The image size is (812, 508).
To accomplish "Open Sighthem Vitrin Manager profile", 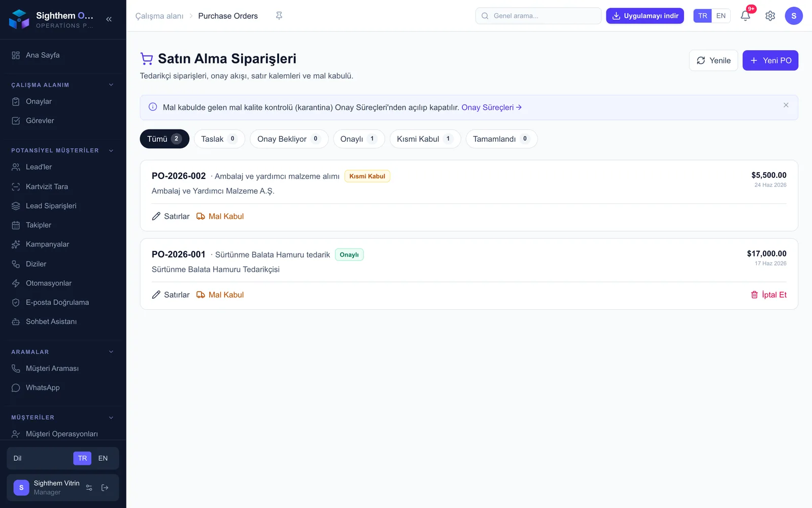I will pyautogui.click(x=47, y=488).
